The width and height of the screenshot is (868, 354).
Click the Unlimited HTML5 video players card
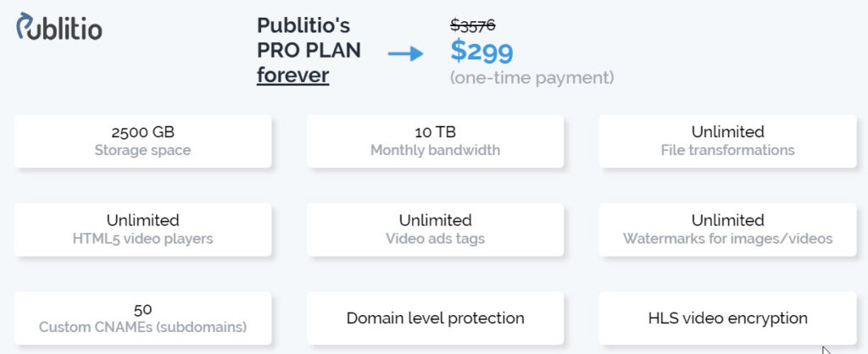(x=142, y=230)
